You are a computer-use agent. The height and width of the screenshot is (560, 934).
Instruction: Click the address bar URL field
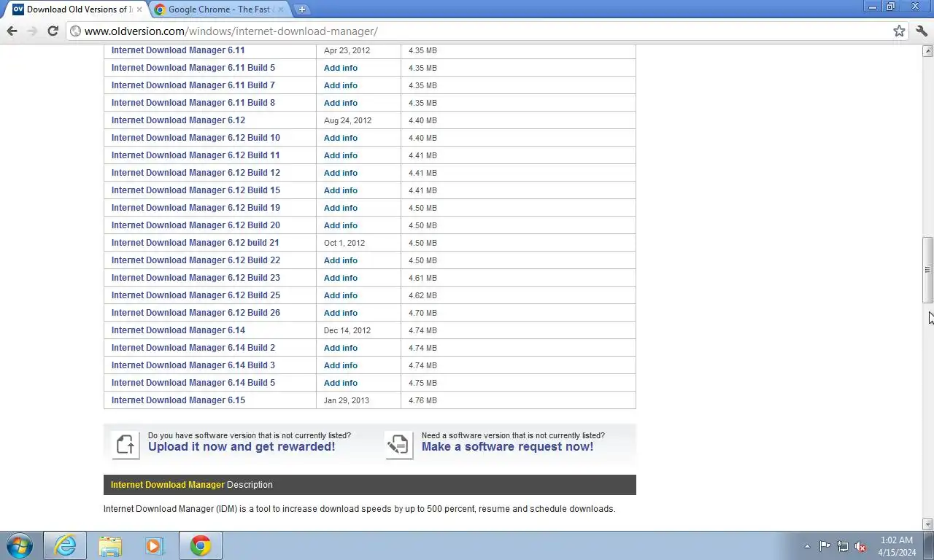point(482,31)
